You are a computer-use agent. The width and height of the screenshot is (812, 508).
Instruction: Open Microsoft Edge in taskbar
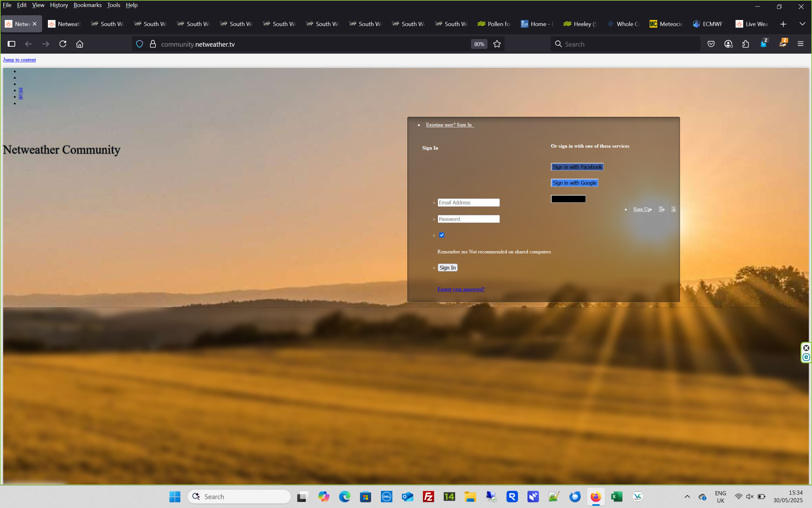pyautogui.click(x=344, y=497)
